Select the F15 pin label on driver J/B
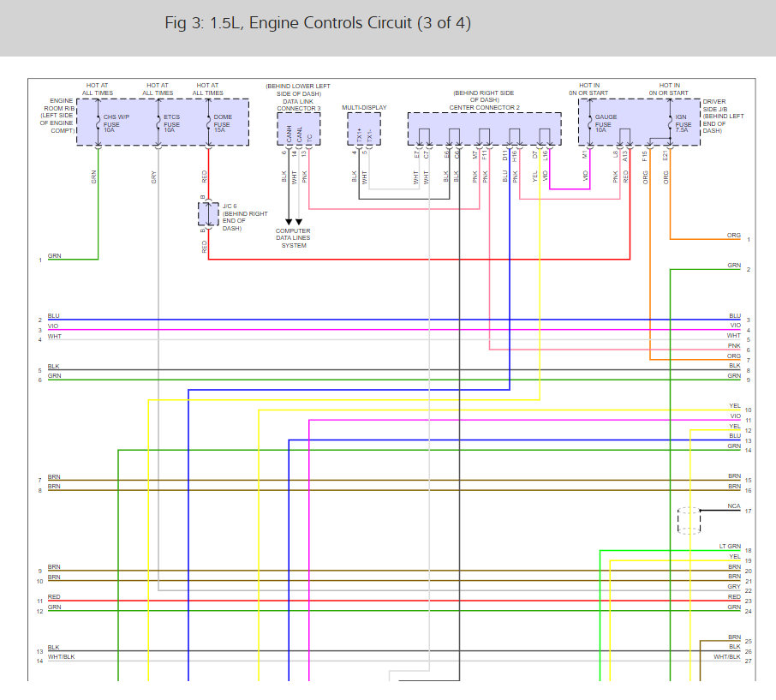Viewport: 776px width, 700px height. (x=645, y=156)
